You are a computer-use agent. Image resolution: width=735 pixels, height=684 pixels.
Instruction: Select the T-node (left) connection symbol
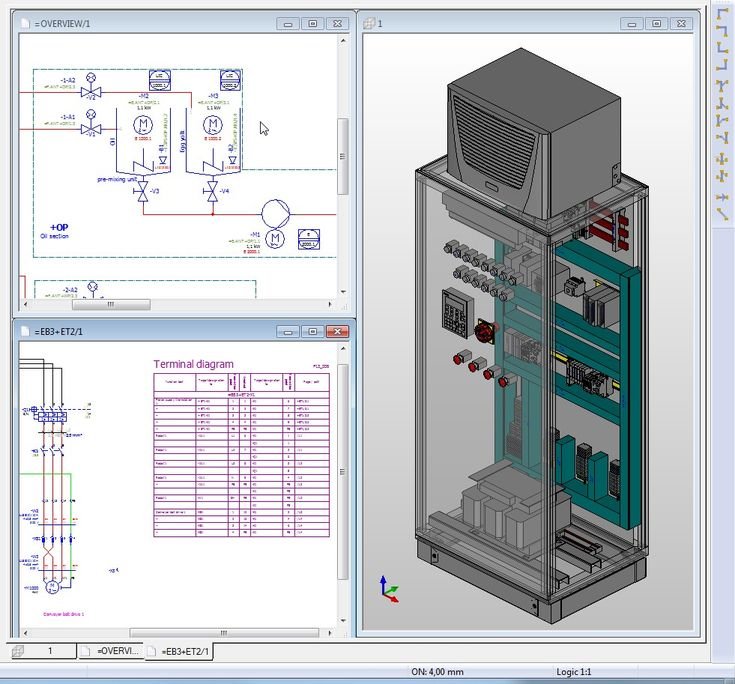[x=721, y=137]
